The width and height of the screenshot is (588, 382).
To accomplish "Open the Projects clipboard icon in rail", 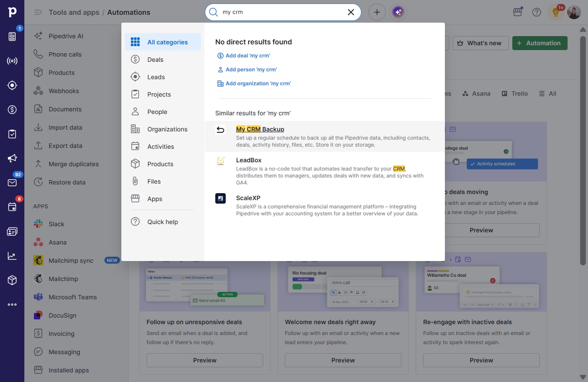I will click(12, 134).
